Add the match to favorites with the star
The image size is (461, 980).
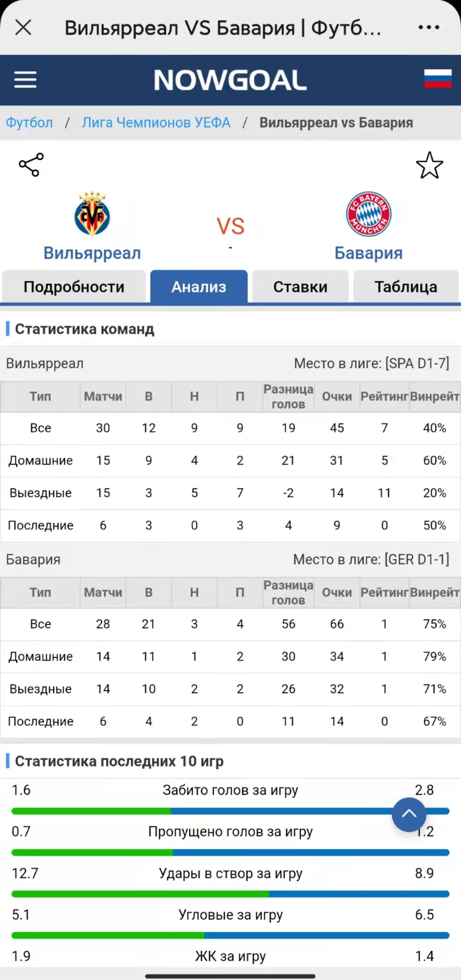(x=429, y=165)
